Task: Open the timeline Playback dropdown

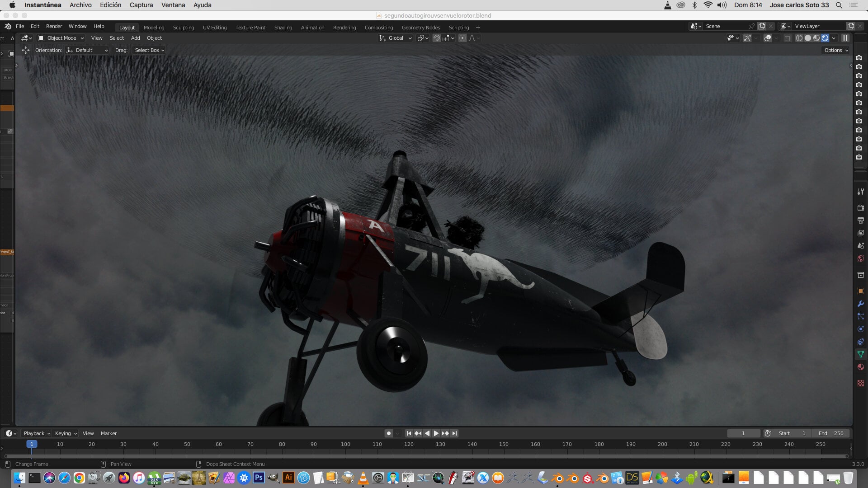Action: pyautogui.click(x=37, y=433)
